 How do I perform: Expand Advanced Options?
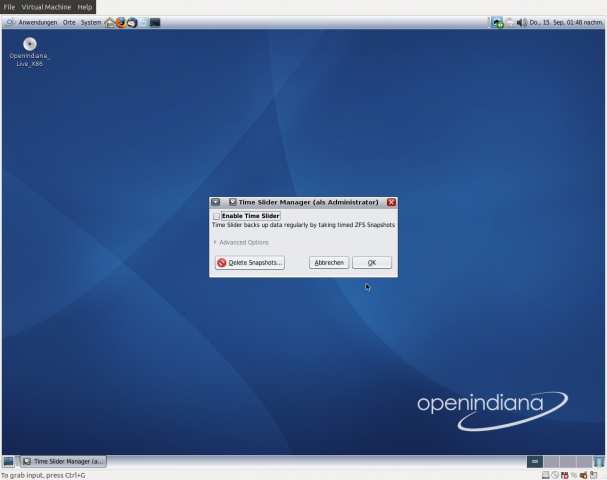pos(241,242)
